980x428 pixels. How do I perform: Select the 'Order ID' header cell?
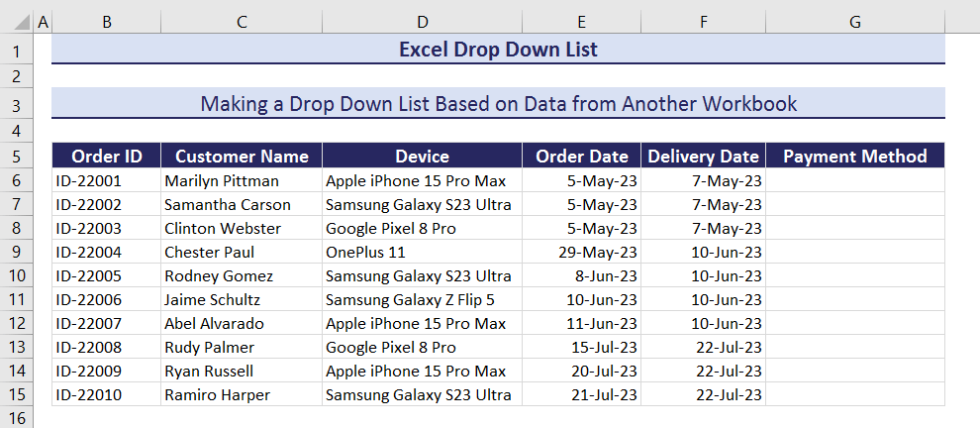click(106, 156)
